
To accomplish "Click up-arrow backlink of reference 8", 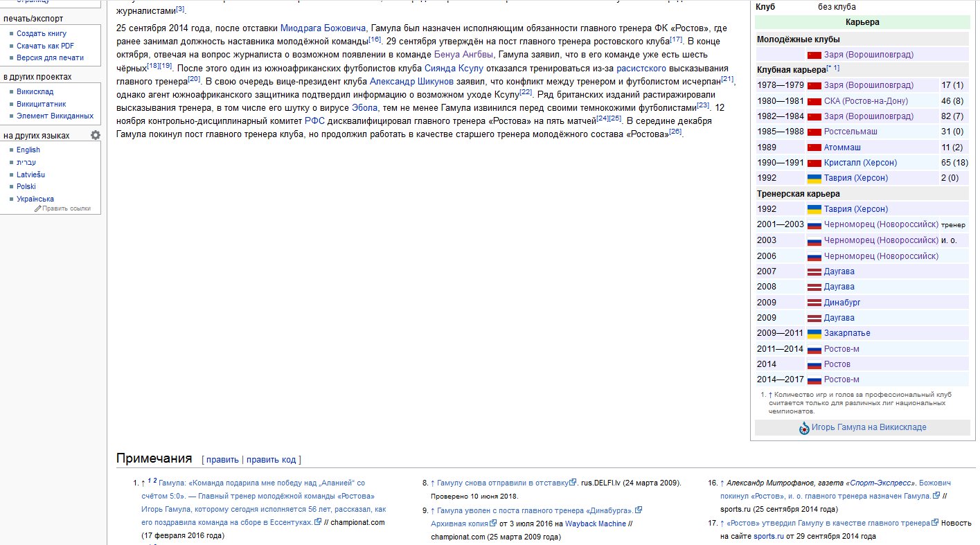I will 432,483.
